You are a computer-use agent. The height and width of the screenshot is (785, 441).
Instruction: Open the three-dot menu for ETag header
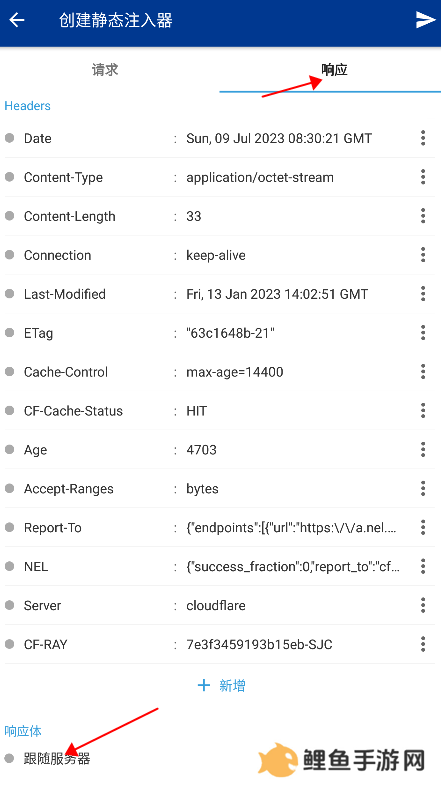(x=423, y=333)
